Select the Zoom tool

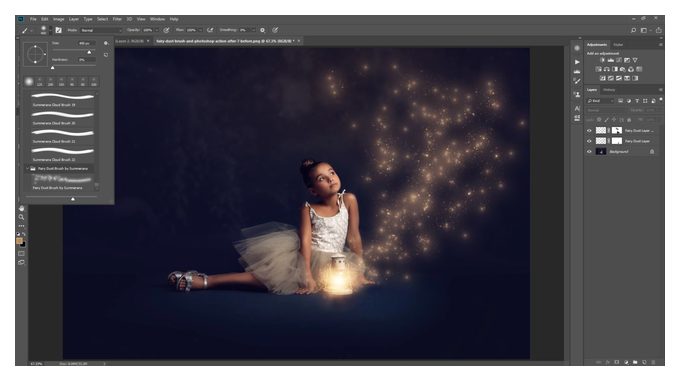tap(21, 217)
